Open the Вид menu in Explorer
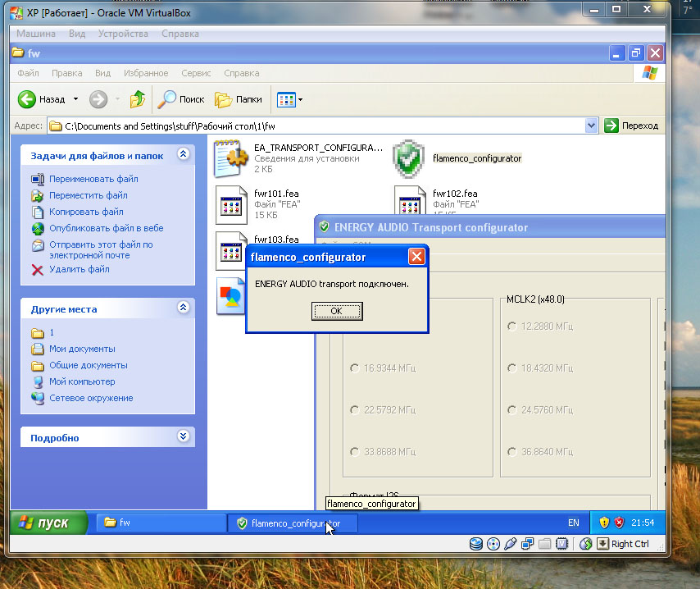Viewport: 700px width, 589px height. pyautogui.click(x=102, y=73)
